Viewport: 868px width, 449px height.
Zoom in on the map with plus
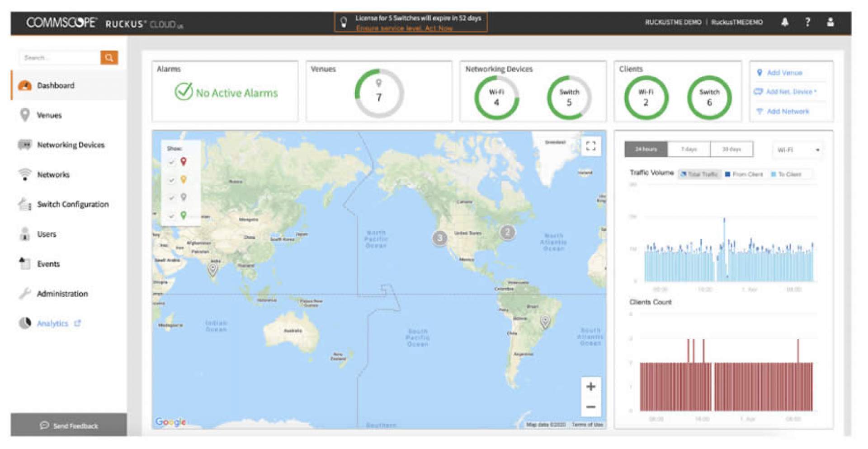coord(590,387)
